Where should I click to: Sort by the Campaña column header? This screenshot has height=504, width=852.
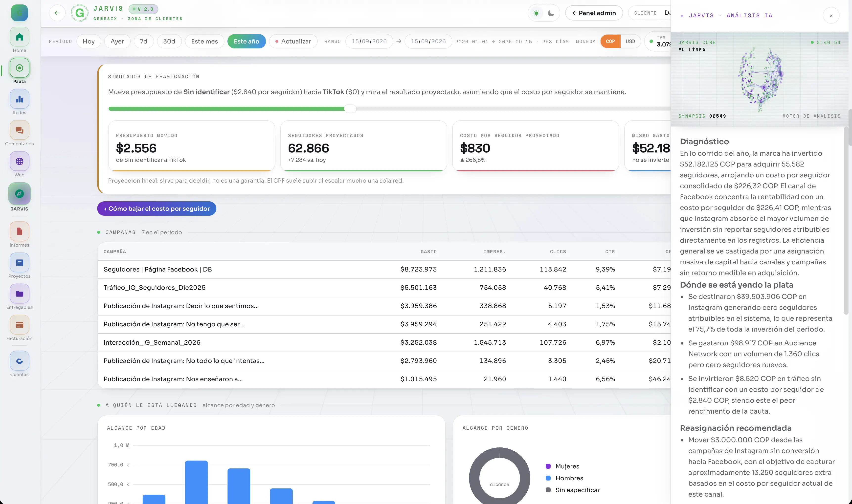point(115,252)
